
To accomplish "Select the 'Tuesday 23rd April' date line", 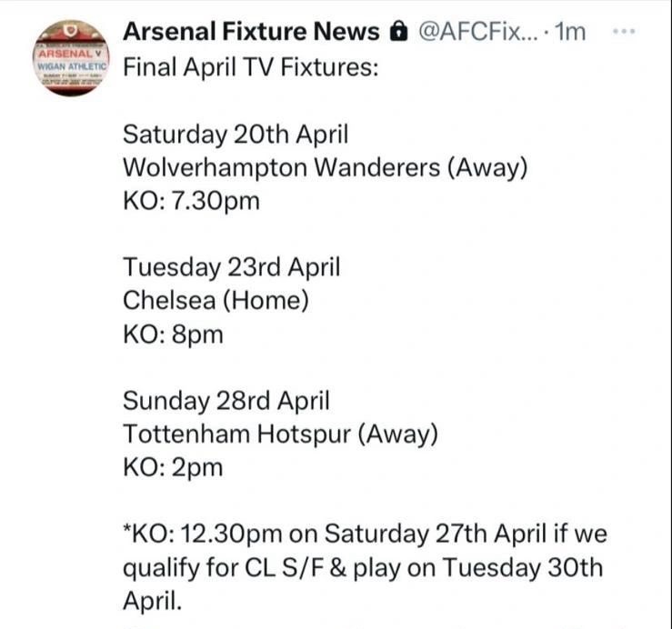I will point(231,267).
